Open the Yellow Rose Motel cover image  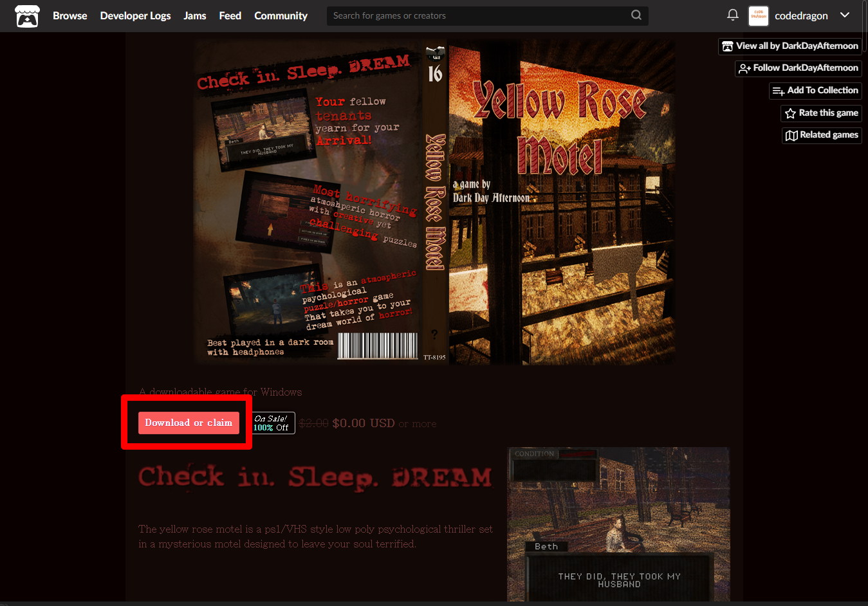[434, 203]
